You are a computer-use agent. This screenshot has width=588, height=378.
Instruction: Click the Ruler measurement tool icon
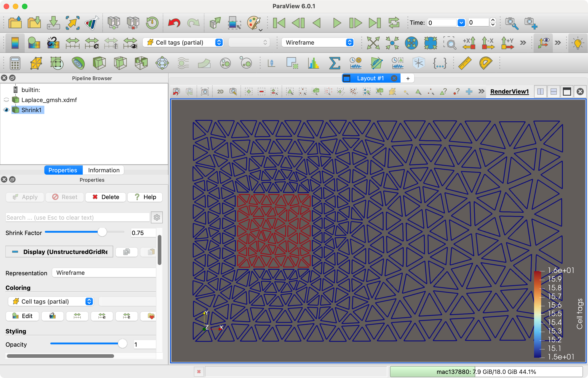465,63
